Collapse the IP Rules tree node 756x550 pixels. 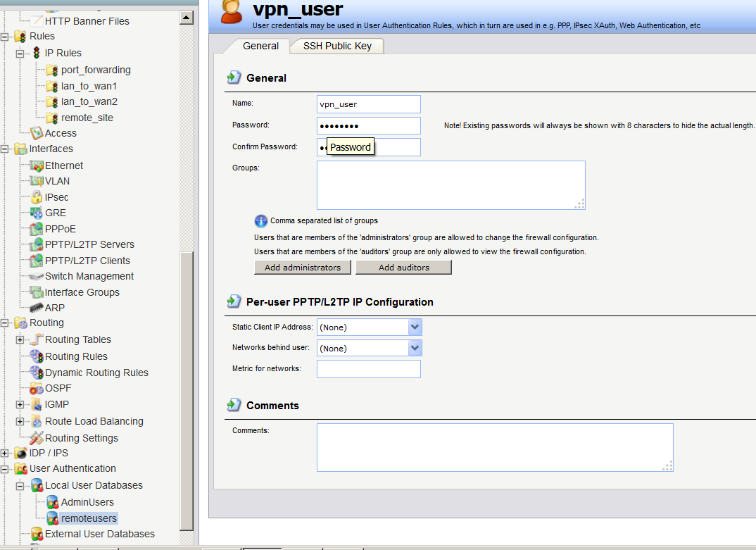pyautogui.click(x=20, y=54)
